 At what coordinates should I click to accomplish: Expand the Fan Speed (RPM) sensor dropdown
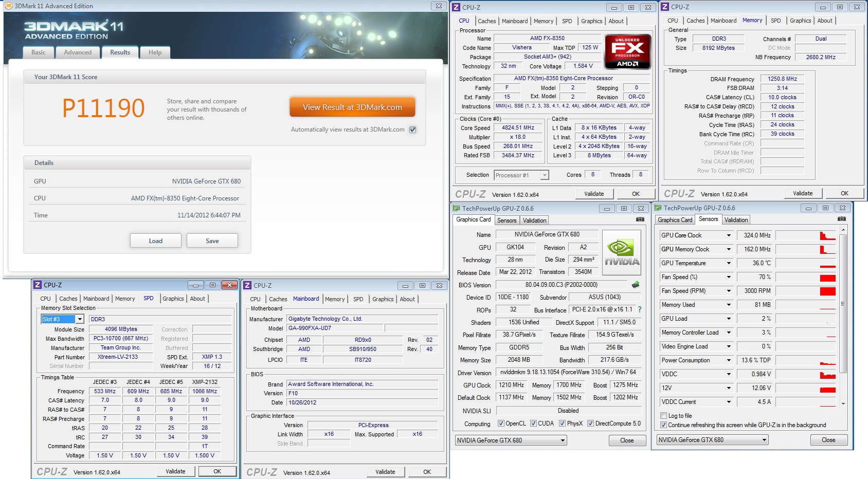pyautogui.click(x=729, y=291)
